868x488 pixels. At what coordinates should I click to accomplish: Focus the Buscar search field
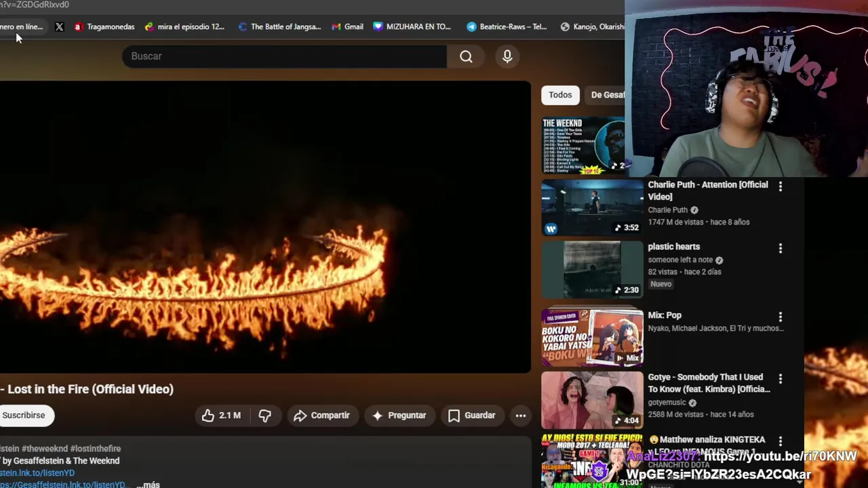click(285, 56)
